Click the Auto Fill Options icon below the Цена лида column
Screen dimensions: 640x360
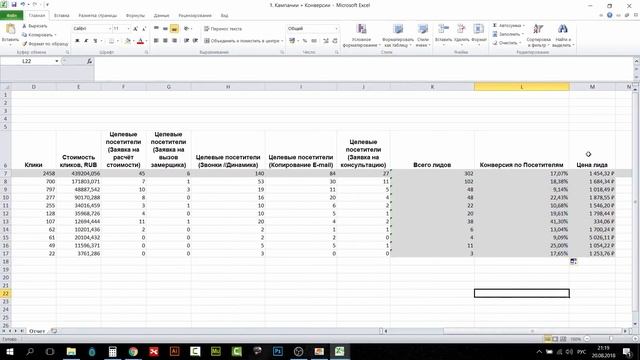coord(573,261)
